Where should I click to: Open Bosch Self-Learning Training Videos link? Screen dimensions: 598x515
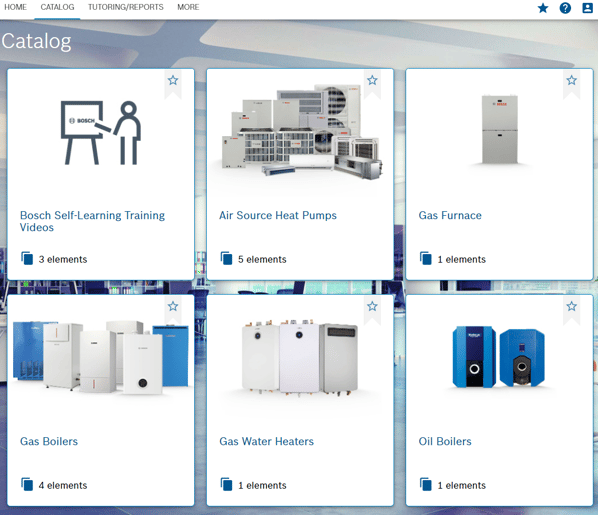92,221
